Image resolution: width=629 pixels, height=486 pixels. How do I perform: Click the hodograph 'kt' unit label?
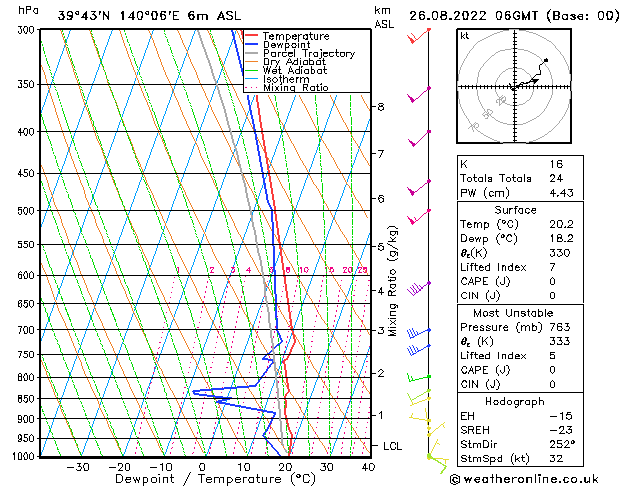click(x=465, y=36)
